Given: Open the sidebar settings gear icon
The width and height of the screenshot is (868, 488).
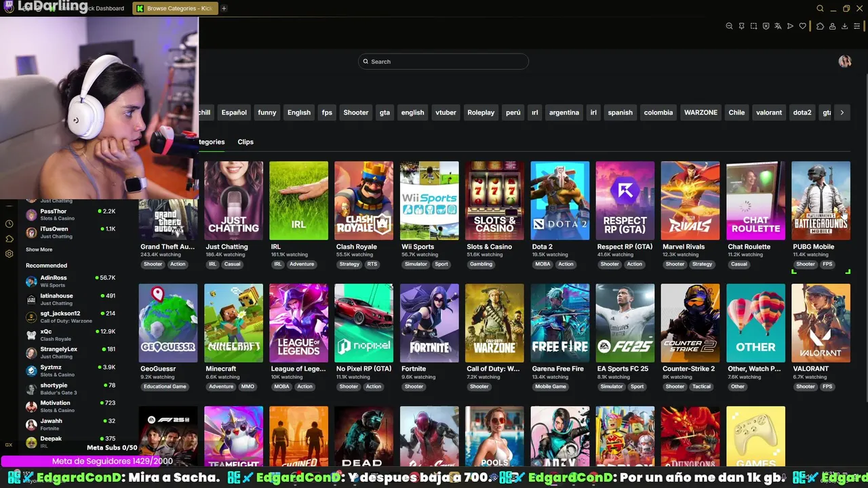Looking at the screenshot, I should point(9,253).
